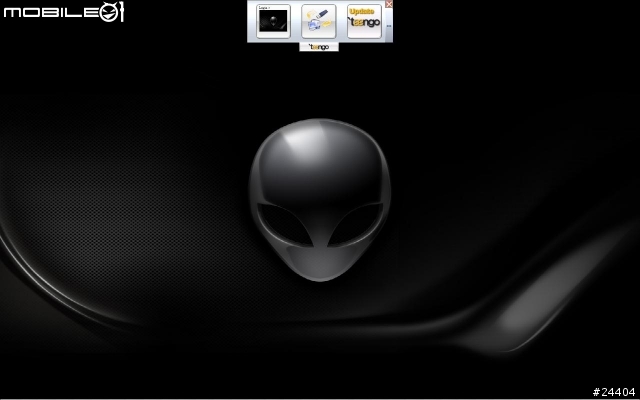Click the Update taango button
This screenshot has height=400, width=640.
pyautogui.click(x=364, y=21)
